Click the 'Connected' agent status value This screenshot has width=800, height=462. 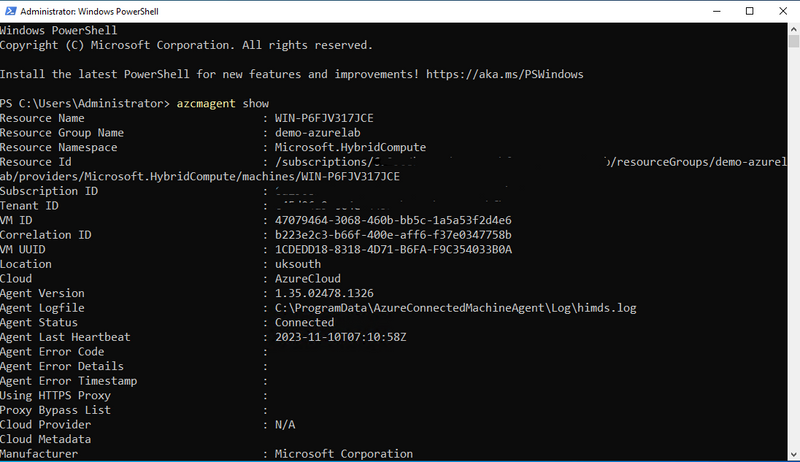click(x=305, y=323)
